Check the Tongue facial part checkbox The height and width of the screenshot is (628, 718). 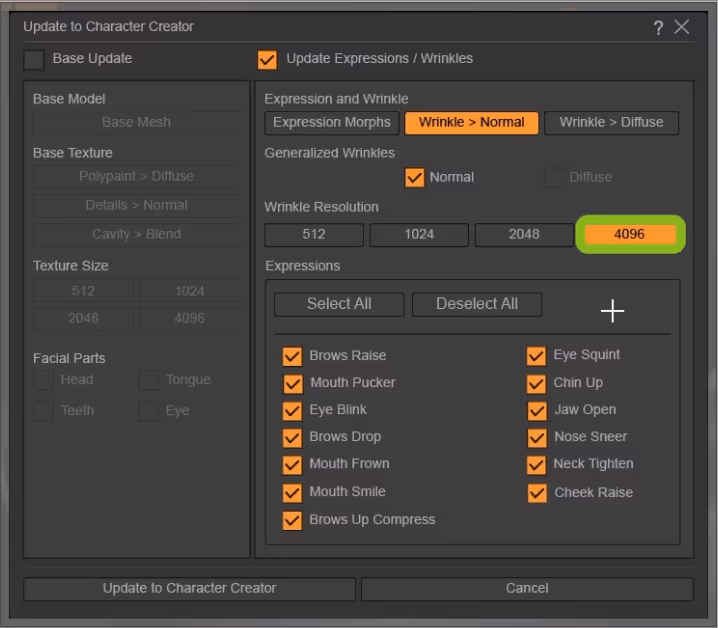(149, 380)
